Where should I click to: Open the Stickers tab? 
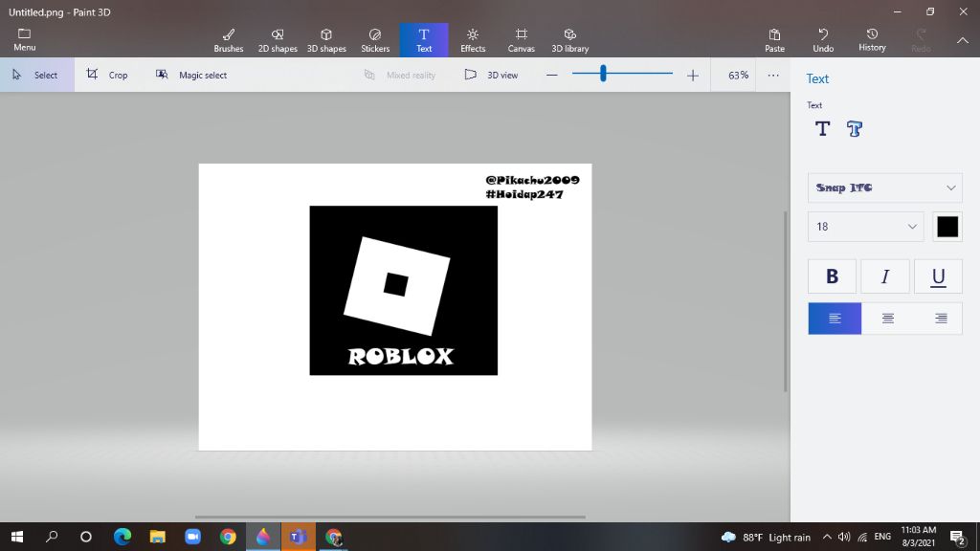click(x=375, y=40)
